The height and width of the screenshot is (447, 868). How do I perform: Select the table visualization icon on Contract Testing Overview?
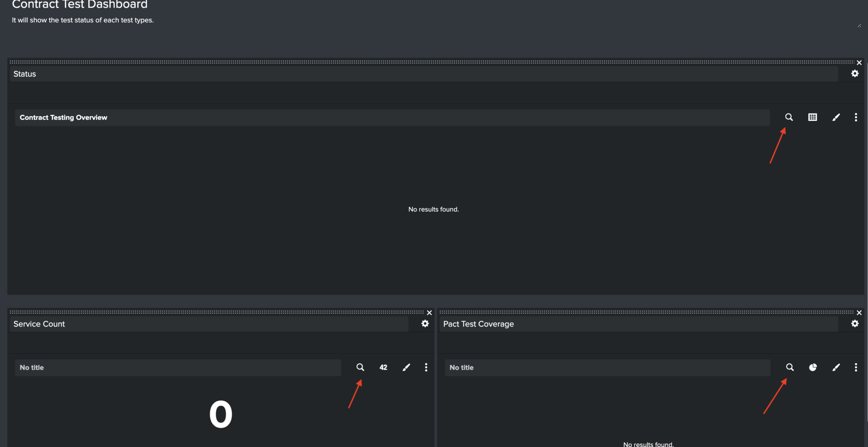pyautogui.click(x=812, y=117)
